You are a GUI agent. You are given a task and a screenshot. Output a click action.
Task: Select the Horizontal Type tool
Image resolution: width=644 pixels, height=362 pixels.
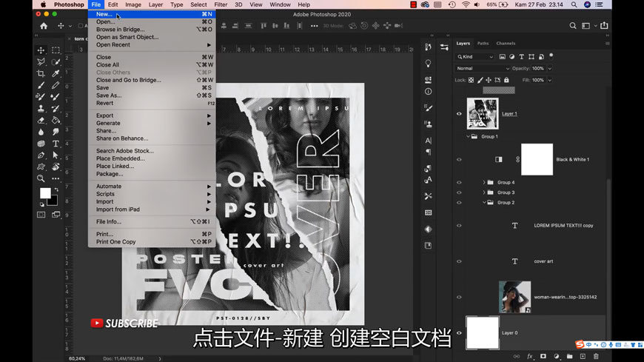pos(56,144)
